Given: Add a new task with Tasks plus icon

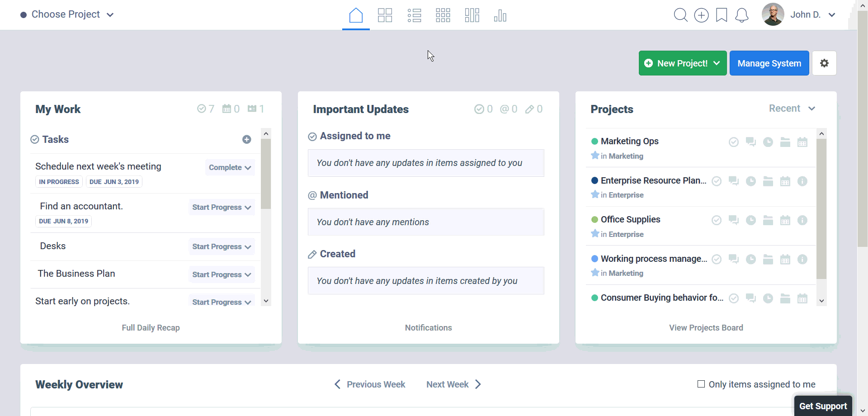Looking at the screenshot, I should pos(246,139).
